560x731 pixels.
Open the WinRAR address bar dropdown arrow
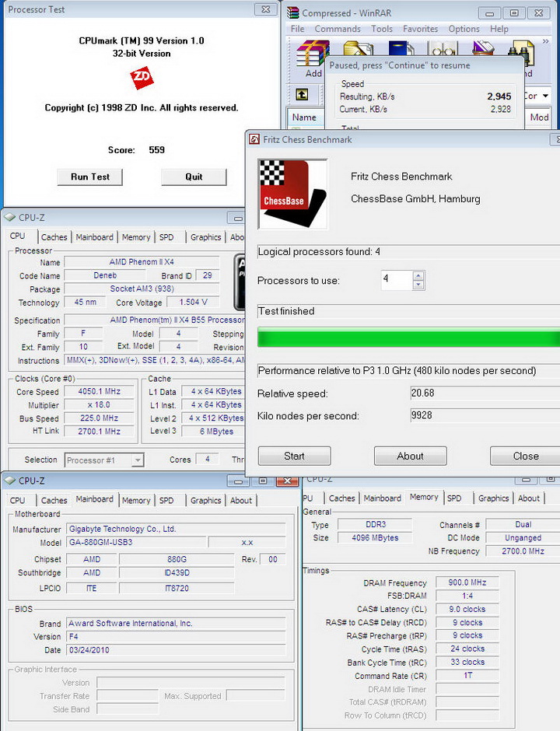click(545, 96)
